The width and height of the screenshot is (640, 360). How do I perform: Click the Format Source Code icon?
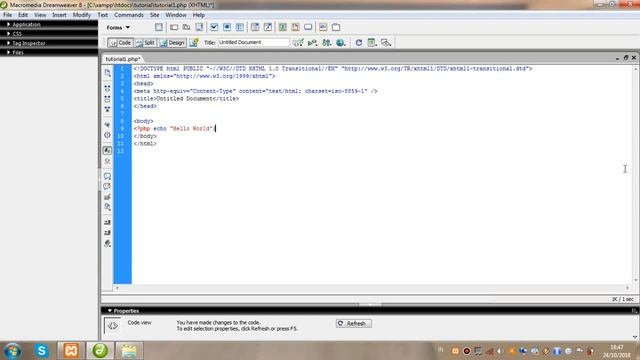point(107,243)
